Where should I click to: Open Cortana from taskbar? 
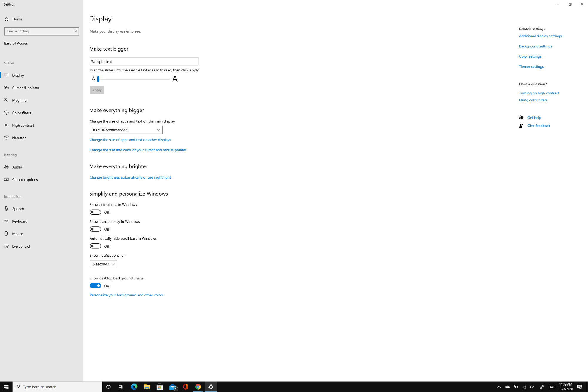(x=108, y=387)
